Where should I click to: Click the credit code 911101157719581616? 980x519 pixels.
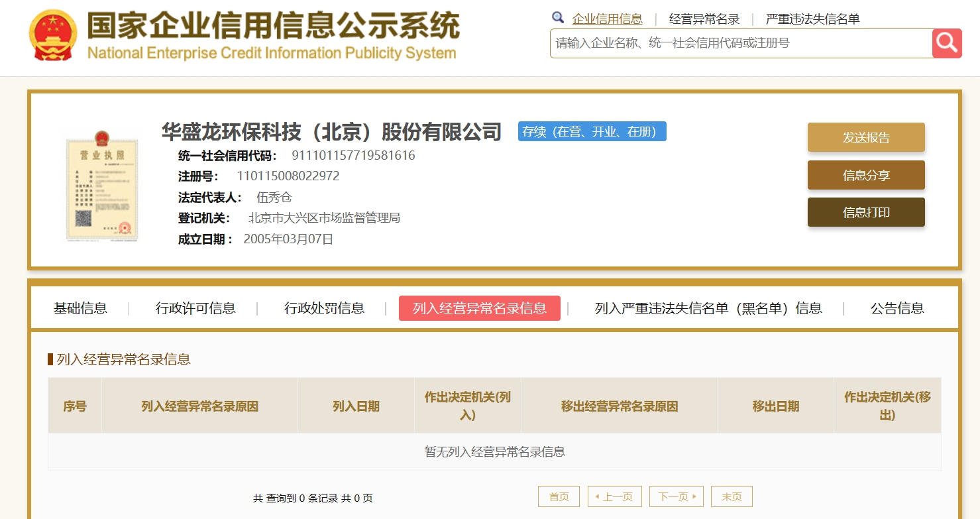coord(353,156)
